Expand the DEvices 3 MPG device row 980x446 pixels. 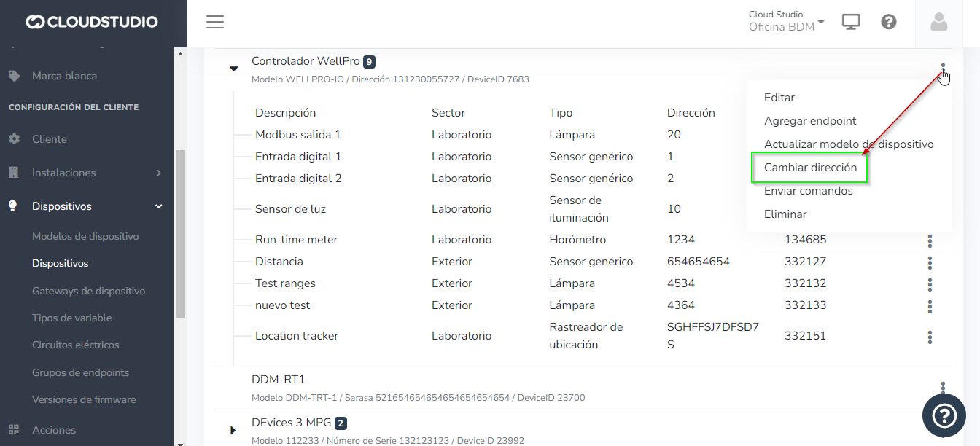click(233, 430)
